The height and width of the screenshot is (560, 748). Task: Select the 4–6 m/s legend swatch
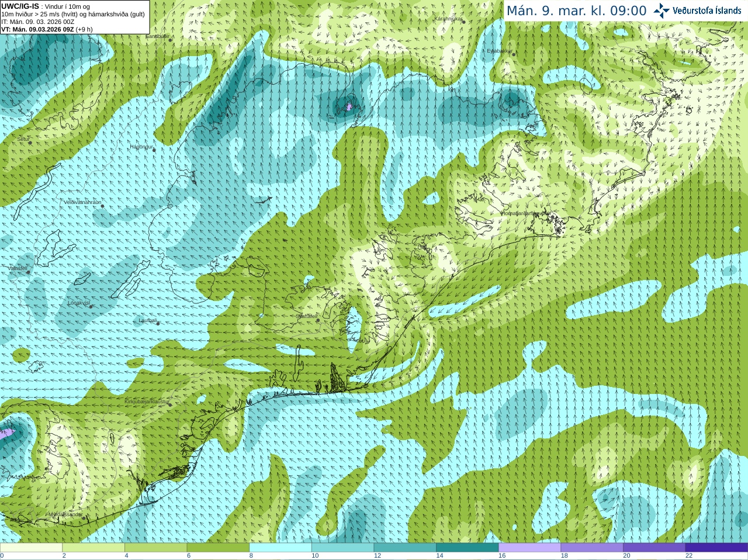[x=155, y=548]
